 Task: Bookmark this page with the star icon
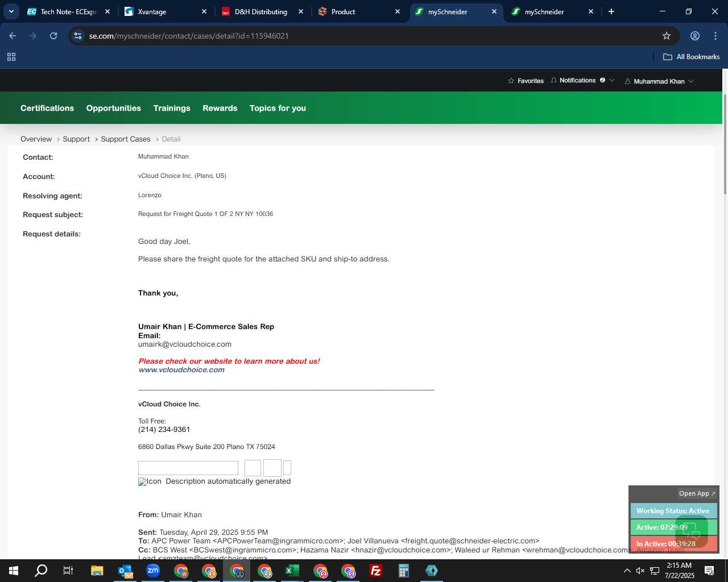point(667,36)
